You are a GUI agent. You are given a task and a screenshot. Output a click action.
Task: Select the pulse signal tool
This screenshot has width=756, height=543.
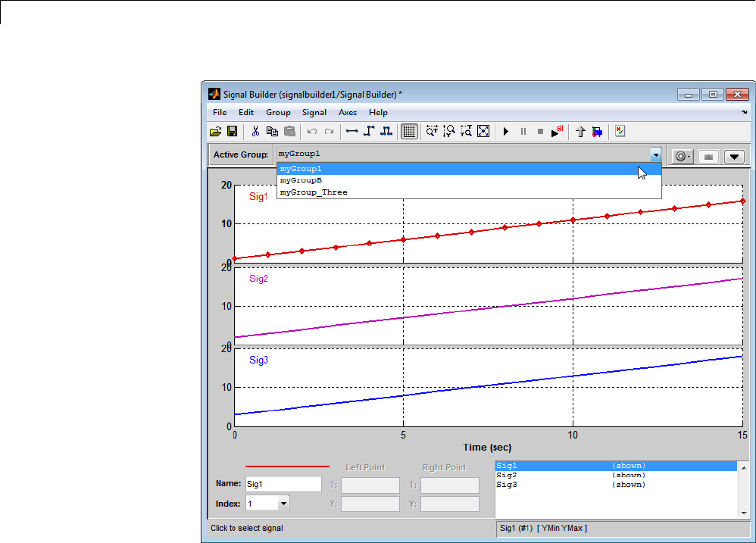click(x=386, y=132)
